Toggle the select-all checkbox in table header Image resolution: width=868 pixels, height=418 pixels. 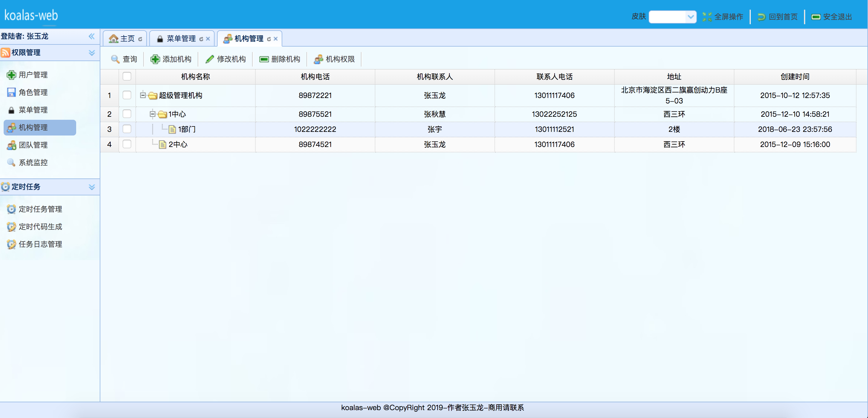(x=127, y=77)
